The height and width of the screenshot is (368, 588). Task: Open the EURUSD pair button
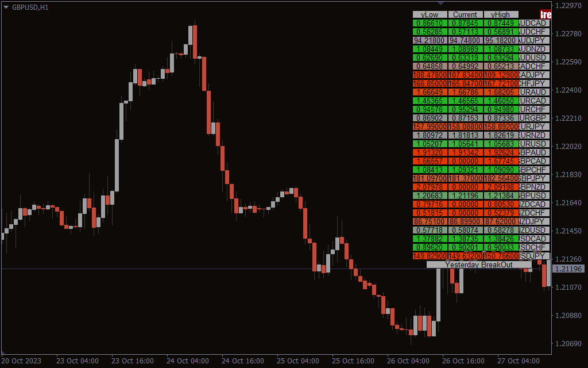(x=535, y=144)
